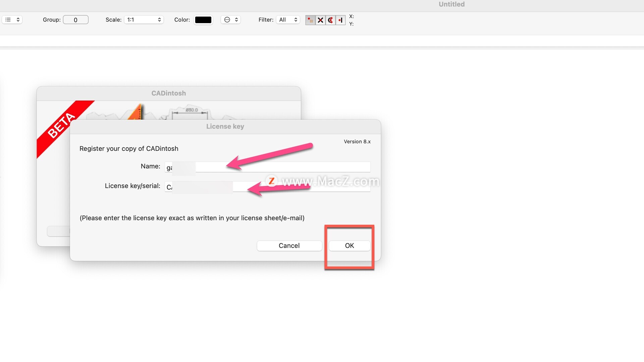Screen dimensions: 644x362
Task: Click the black Color swatch
Action: pyautogui.click(x=203, y=20)
